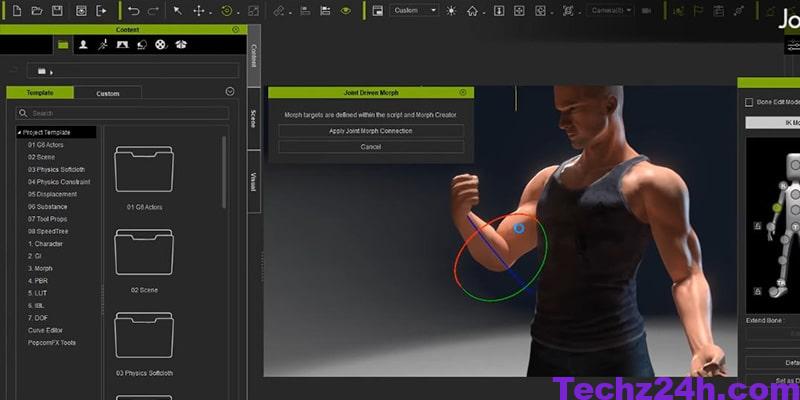Click the align tool icon
This screenshot has height=400, width=800.
(x=305, y=11)
